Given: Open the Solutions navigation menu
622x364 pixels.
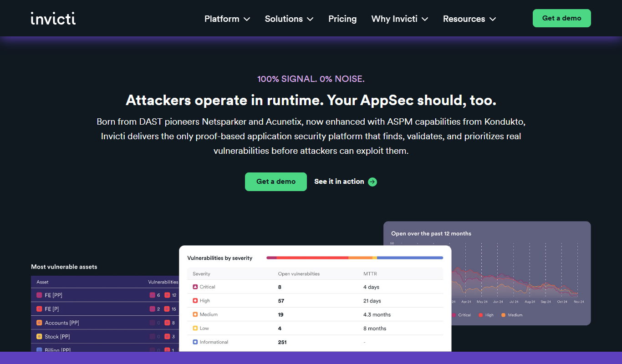Looking at the screenshot, I should click(289, 19).
